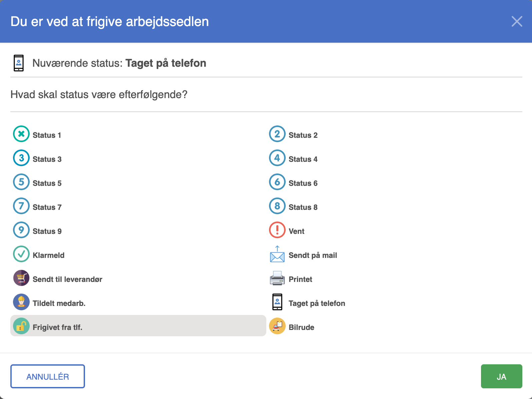Click the Status 3 numbered circle icon
This screenshot has height=399, width=532.
21,158
